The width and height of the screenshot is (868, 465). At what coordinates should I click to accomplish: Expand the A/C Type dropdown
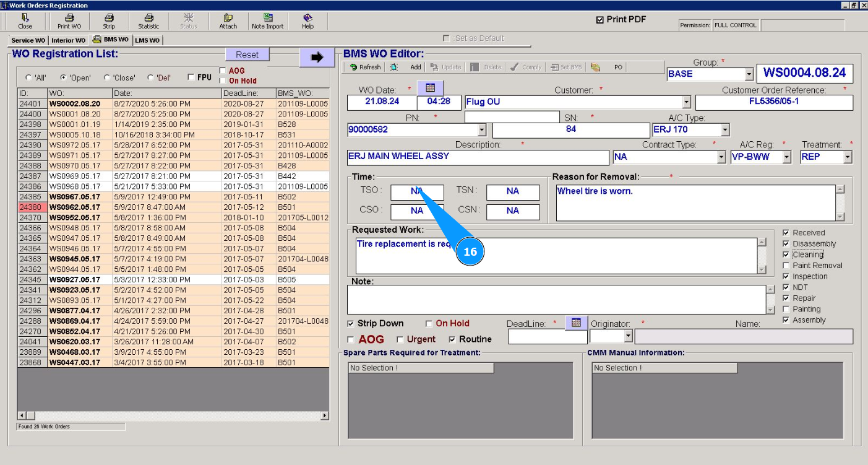(724, 130)
